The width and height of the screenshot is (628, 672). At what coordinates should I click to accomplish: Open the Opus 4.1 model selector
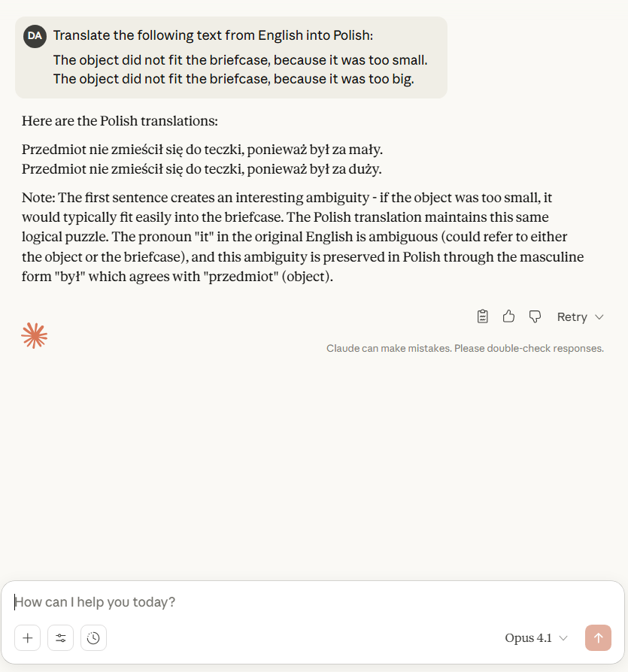point(528,638)
